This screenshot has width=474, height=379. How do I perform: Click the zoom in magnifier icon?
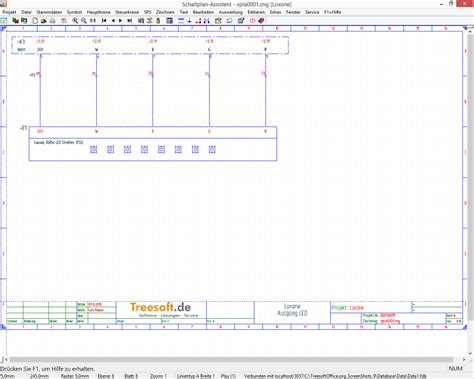(x=75, y=21)
